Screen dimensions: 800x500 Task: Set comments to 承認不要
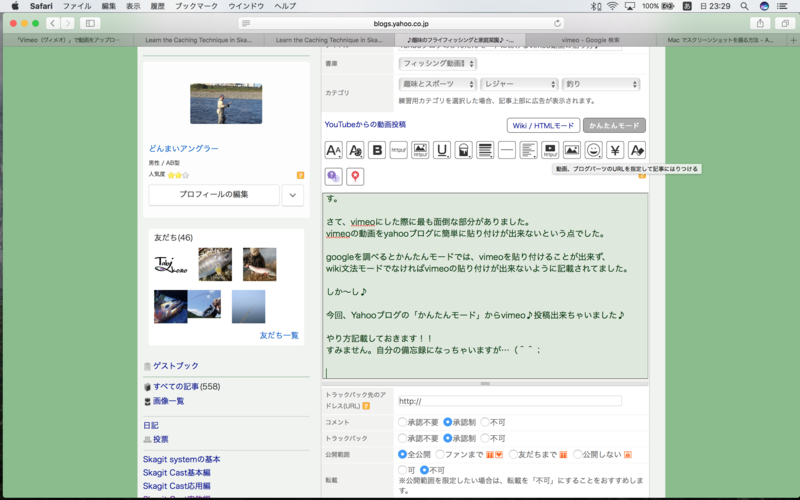point(403,422)
